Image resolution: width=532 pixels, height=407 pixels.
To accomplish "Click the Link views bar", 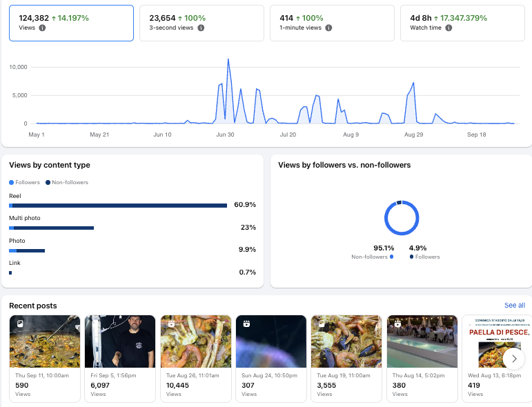I will pos(10,272).
